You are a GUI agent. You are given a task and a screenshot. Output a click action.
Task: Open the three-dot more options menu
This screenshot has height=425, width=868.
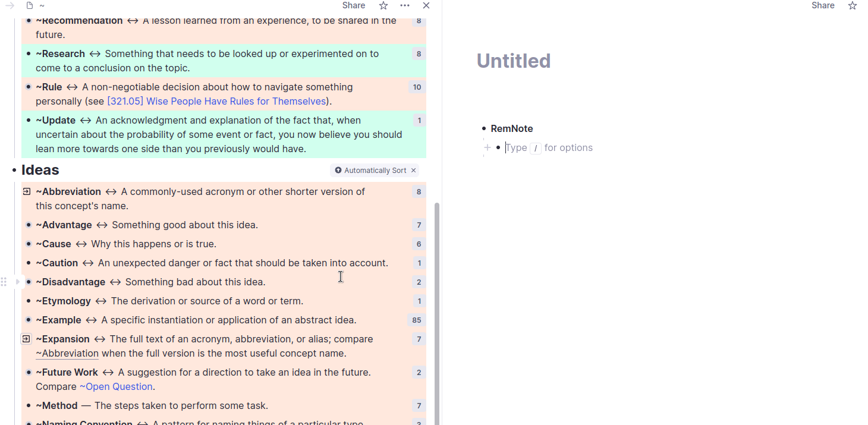[x=405, y=5]
